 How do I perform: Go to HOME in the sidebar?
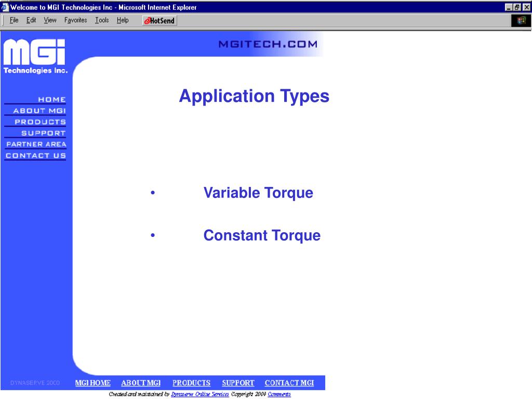pyautogui.click(x=52, y=99)
